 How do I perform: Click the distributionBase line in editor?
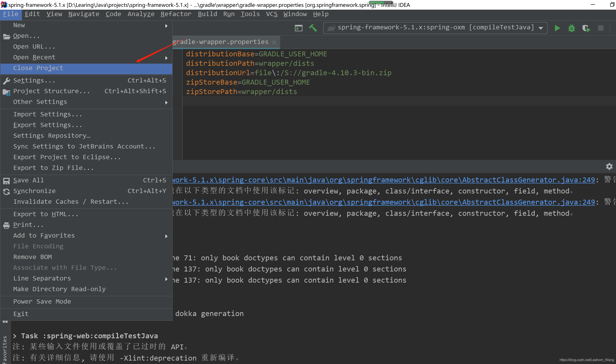[256, 54]
